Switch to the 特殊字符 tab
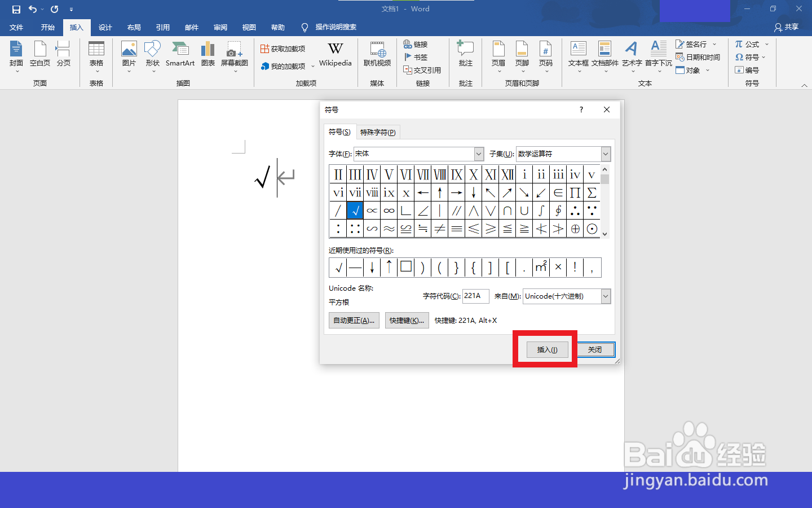This screenshot has height=508, width=812. click(378, 132)
